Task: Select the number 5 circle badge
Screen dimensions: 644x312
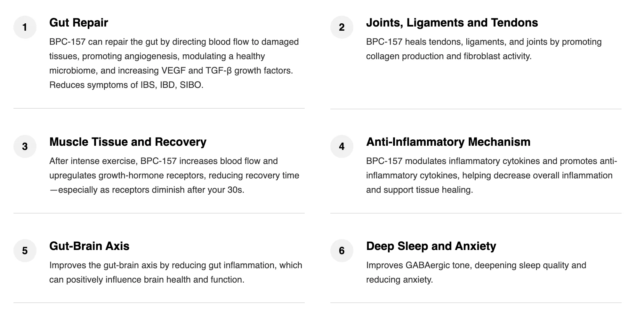Action: [25, 251]
